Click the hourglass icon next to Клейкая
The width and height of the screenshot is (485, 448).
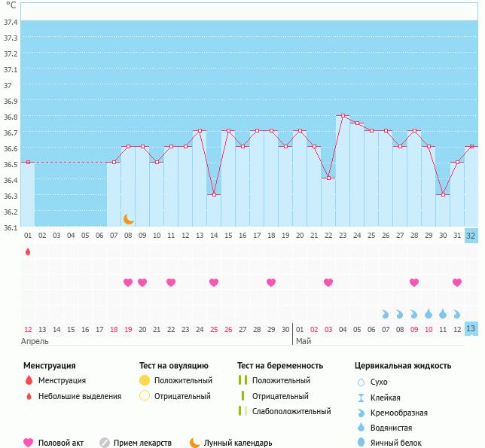pyautogui.click(x=361, y=398)
